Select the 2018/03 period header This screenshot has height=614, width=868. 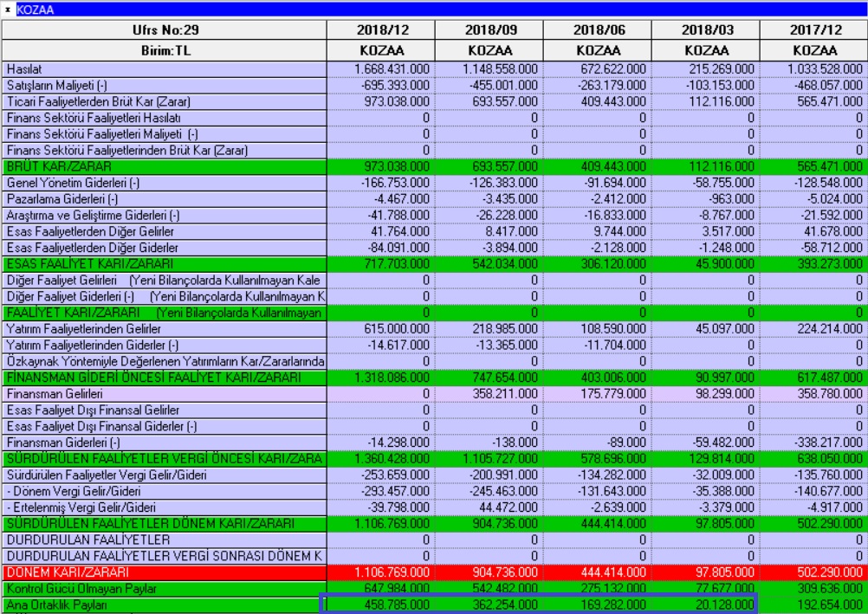click(x=706, y=30)
